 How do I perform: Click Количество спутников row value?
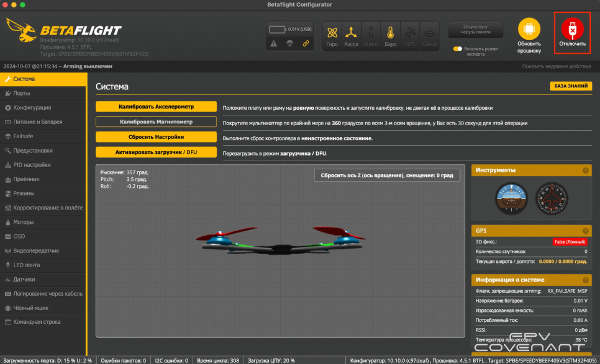586,251
